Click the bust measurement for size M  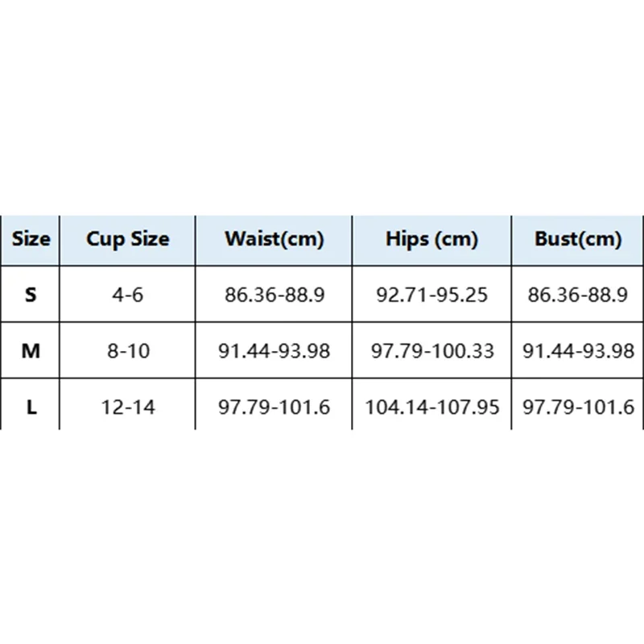tap(578, 351)
